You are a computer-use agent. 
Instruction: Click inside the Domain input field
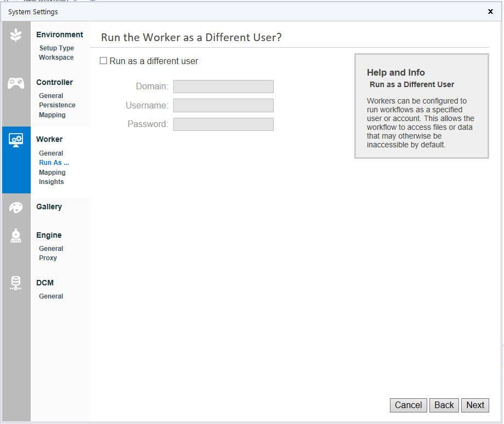coord(223,87)
